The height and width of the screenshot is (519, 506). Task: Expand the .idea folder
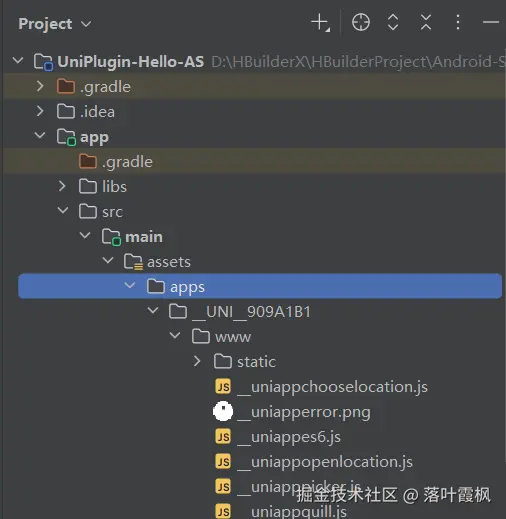40,111
